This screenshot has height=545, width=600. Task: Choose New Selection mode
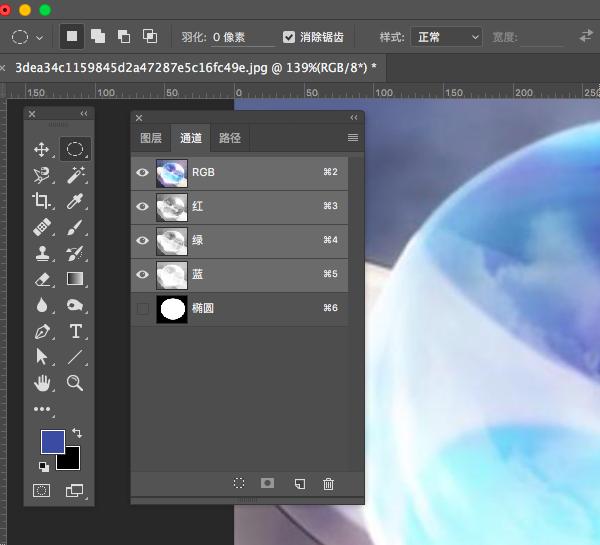72,36
